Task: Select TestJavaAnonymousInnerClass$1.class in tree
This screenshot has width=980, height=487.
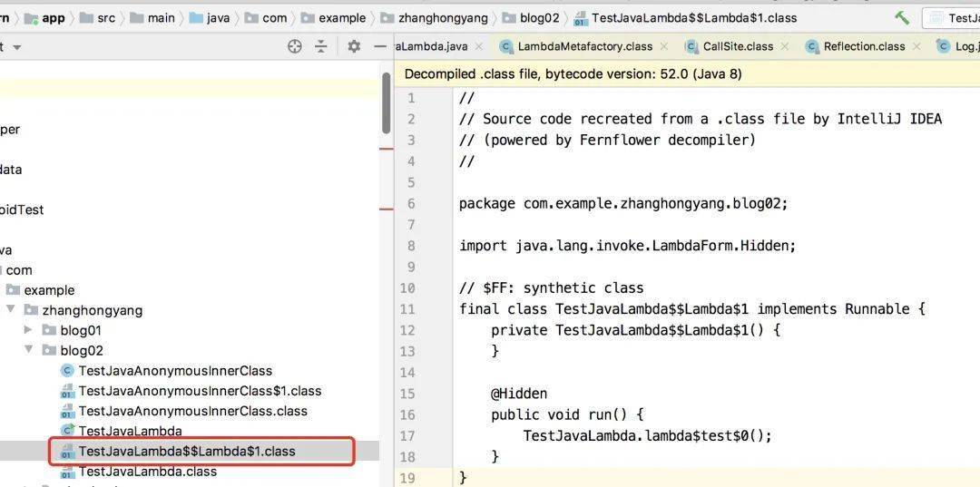Action: coord(200,391)
